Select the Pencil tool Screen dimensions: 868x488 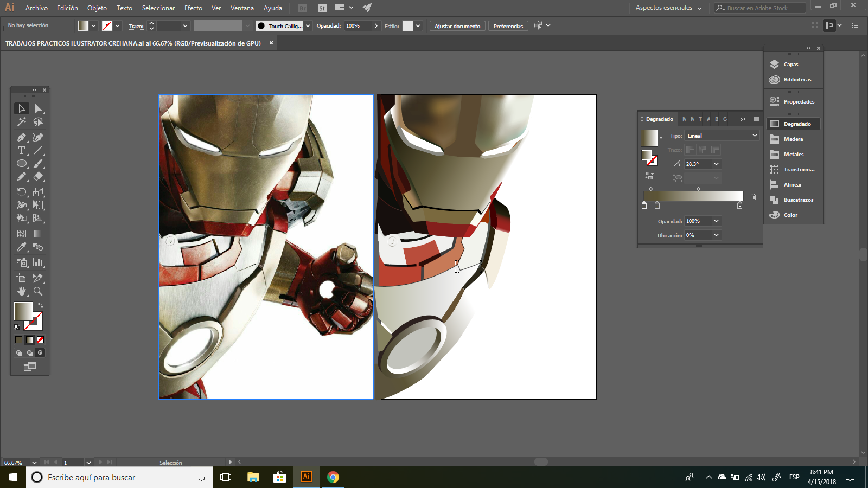point(22,176)
